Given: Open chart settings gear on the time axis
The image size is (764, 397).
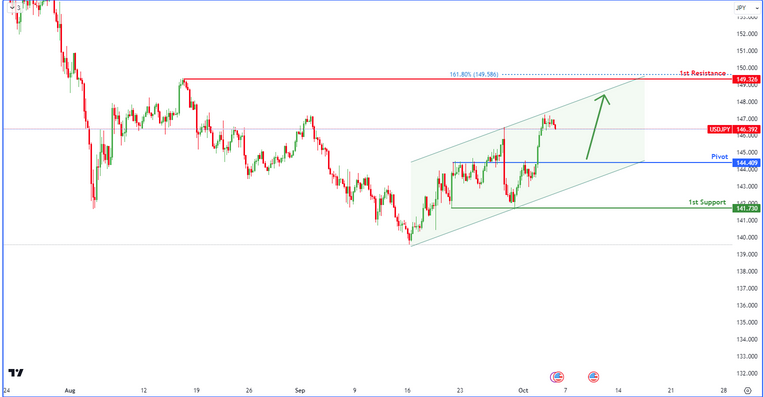Looking at the screenshot, I should coord(747,390).
